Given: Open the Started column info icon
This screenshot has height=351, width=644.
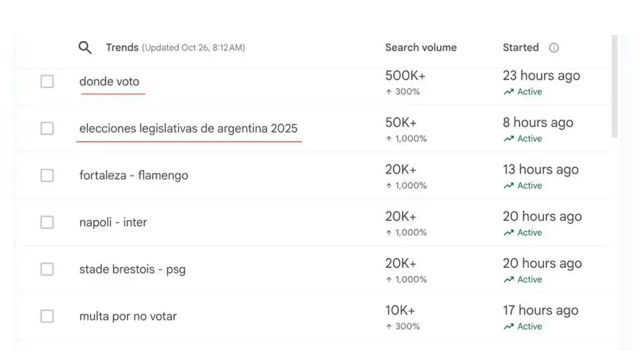Looking at the screenshot, I should [554, 48].
